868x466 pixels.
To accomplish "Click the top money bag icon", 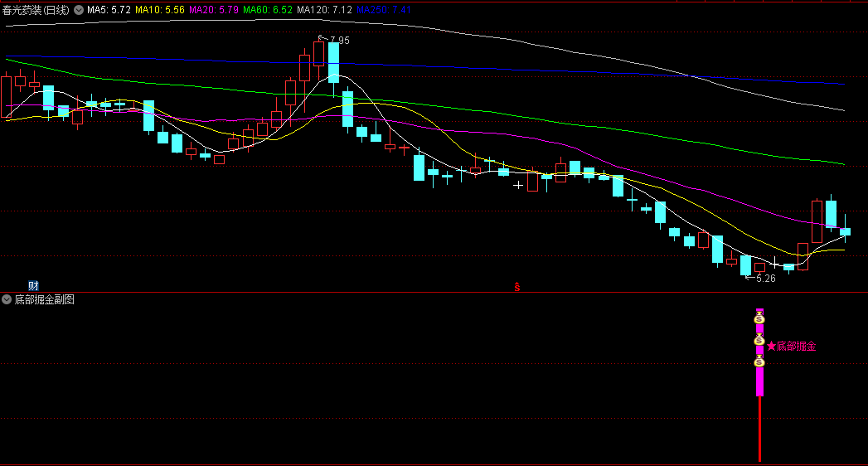I will coord(759,318).
